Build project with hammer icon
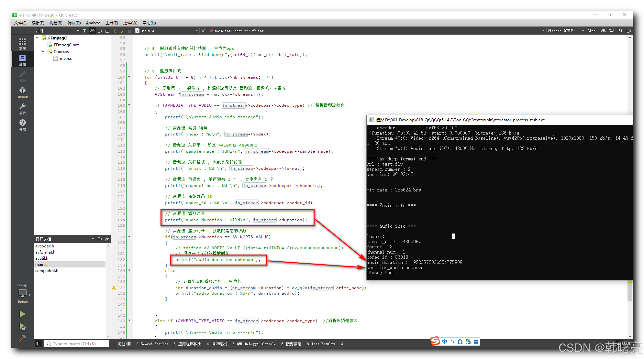Viewport: 644px width, 359px height. 22,338
